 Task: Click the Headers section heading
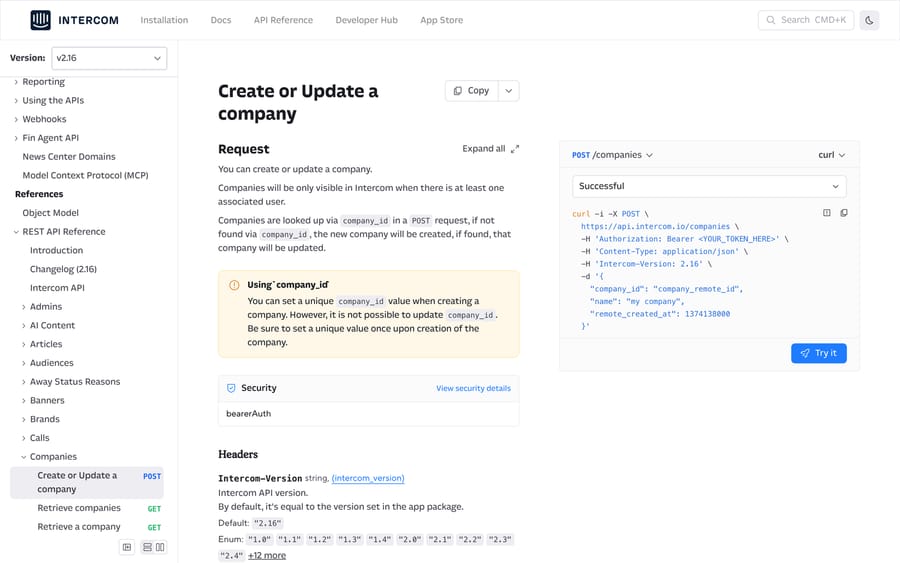(238, 455)
